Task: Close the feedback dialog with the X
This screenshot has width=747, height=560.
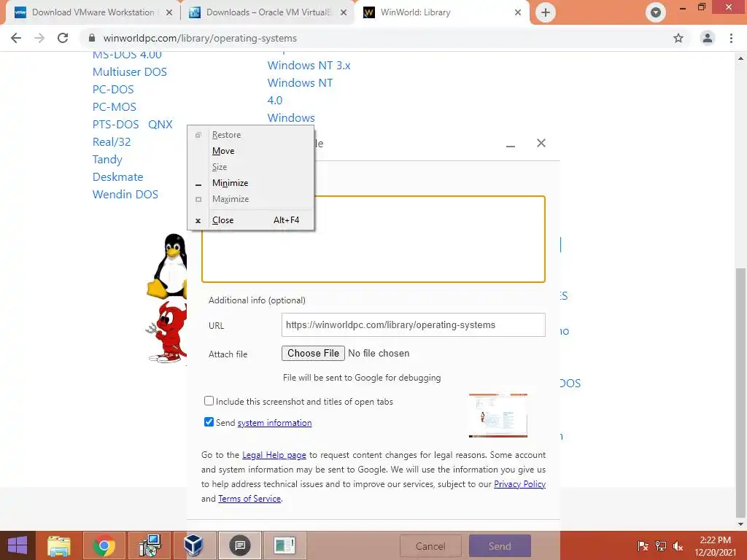Action: tap(541, 143)
